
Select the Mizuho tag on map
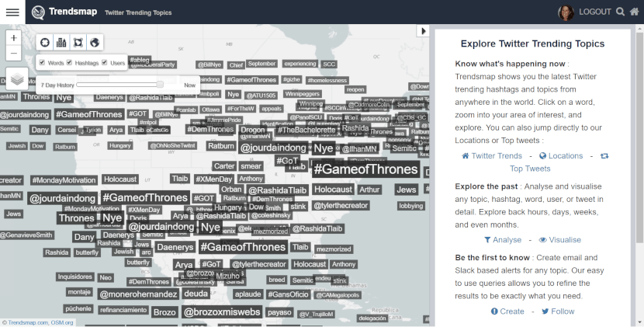pos(227,276)
